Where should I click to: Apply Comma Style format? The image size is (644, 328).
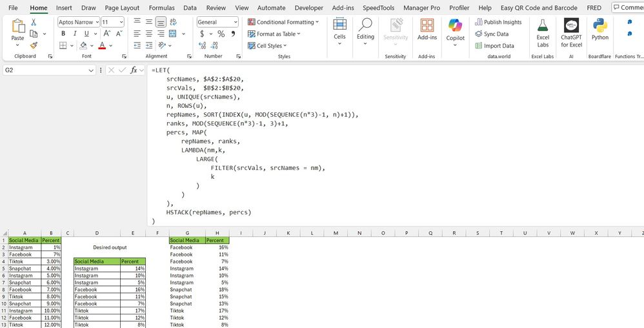click(234, 34)
